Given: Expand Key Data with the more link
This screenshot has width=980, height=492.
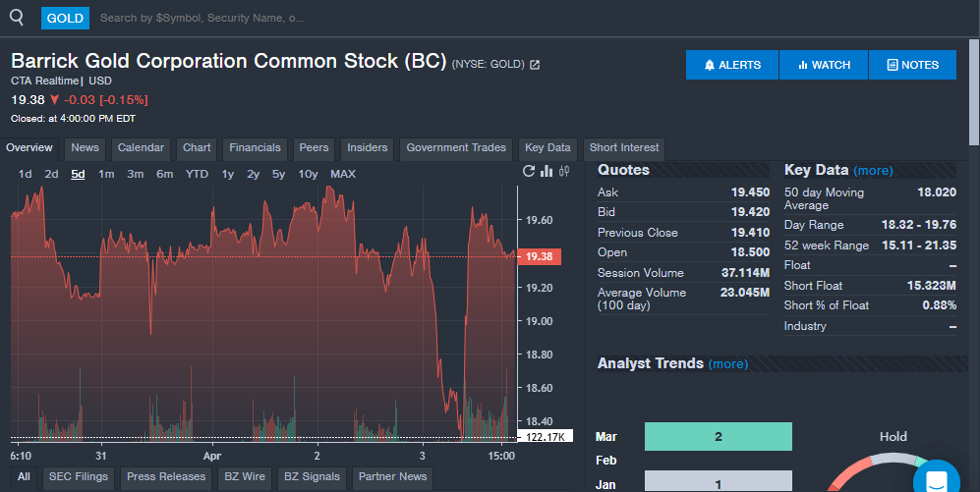Looking at the screenshot, I should pos(873,171).
